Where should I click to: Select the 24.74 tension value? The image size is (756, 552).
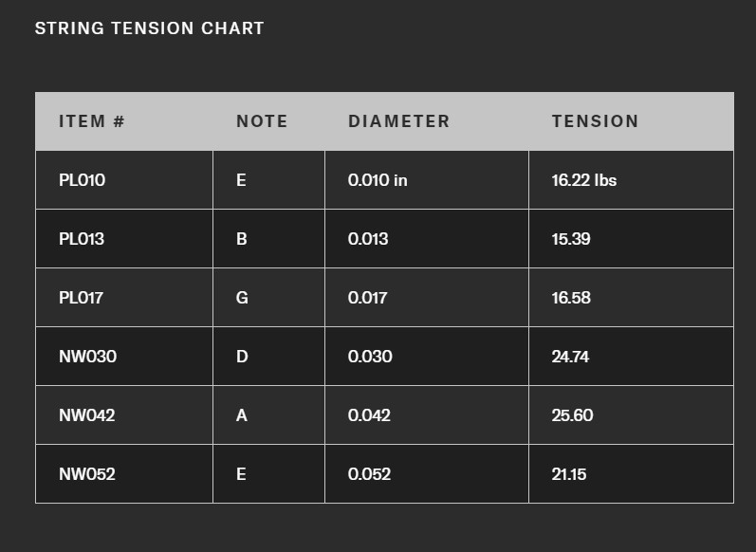tap(571, 357)
